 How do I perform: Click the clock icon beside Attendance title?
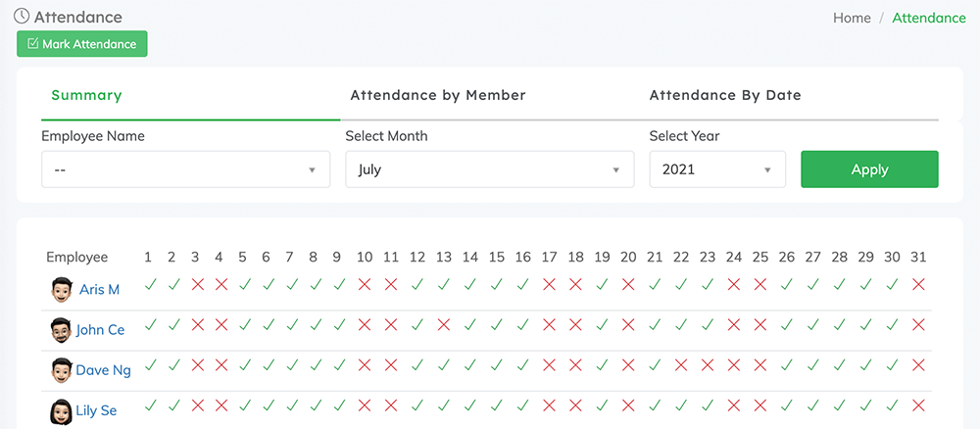pos(22,17)
